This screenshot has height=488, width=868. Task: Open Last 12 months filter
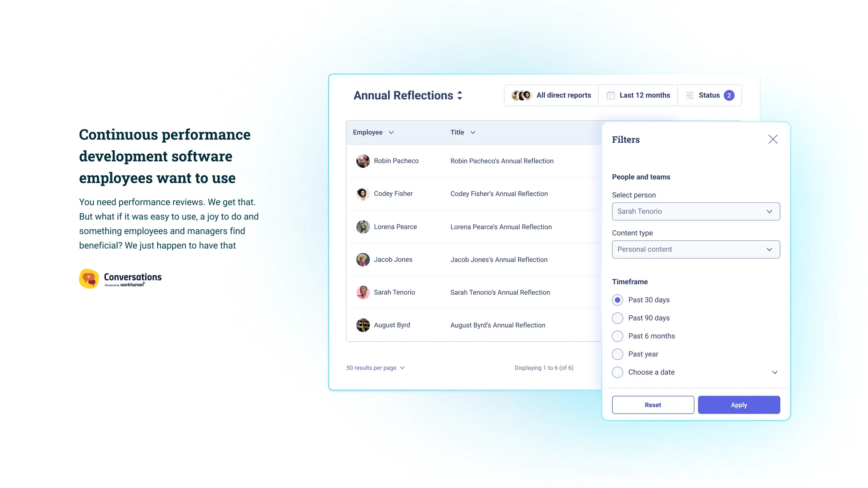point(638,95)
